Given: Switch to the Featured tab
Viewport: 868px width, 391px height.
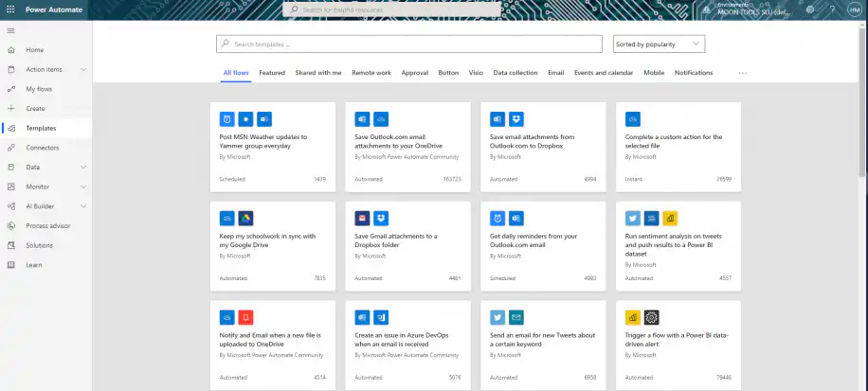Looking at the screenshot, I should click(272, 73).
